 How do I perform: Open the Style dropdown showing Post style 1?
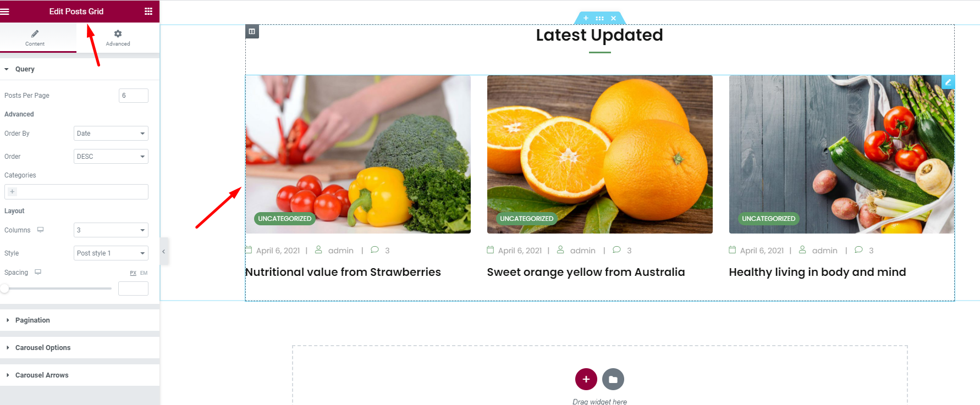click(111, 253)
